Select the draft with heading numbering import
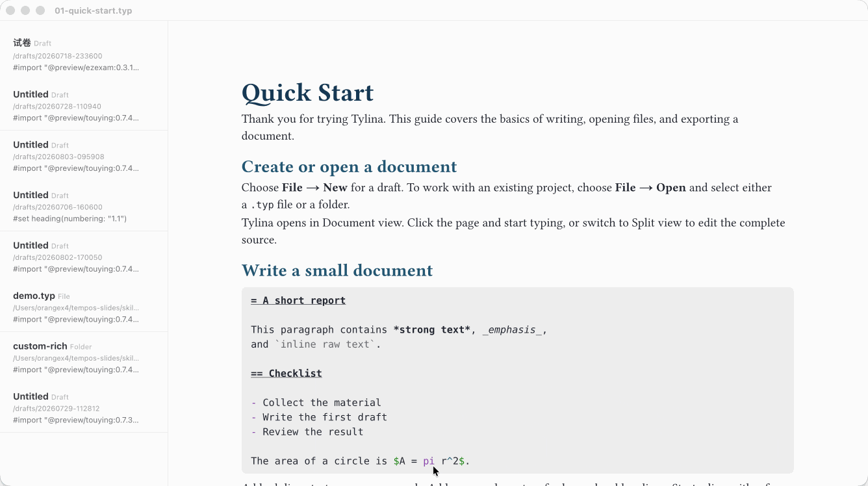868x486 pixels. (84, 207)
